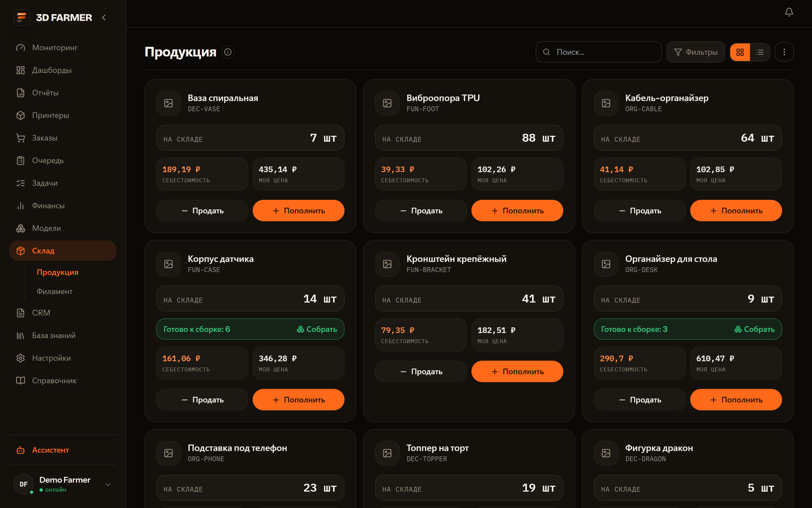
Task: Click the онлайн status text
Action: click(56, 490)
